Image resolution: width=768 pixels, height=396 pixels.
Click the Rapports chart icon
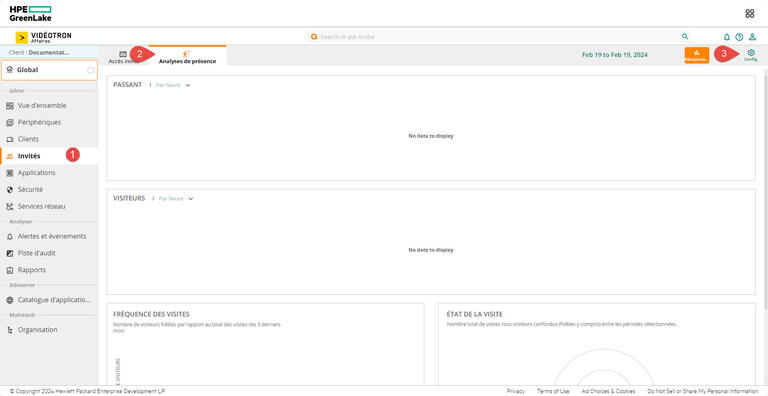(x=10, y=270)
